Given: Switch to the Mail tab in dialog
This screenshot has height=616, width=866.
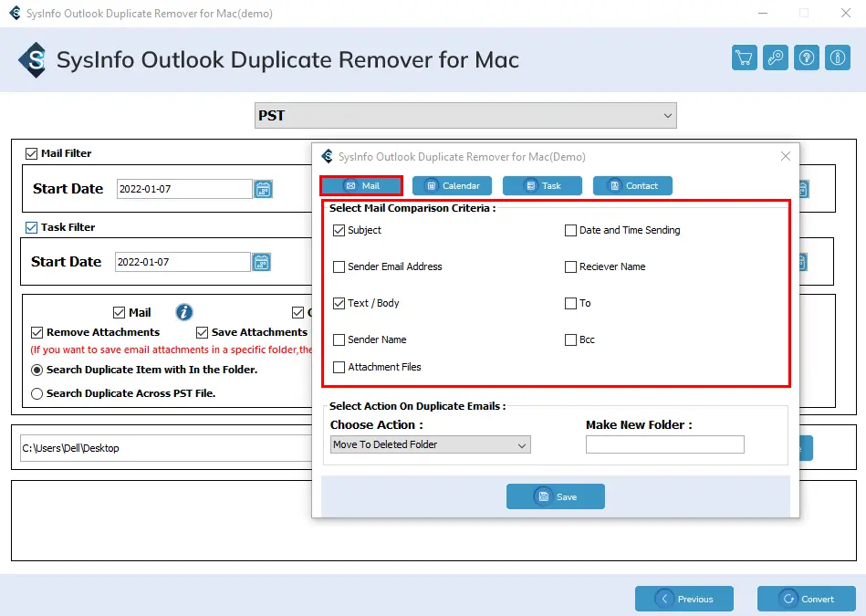Looking at the screenshot, I should (x=361, y=185).
